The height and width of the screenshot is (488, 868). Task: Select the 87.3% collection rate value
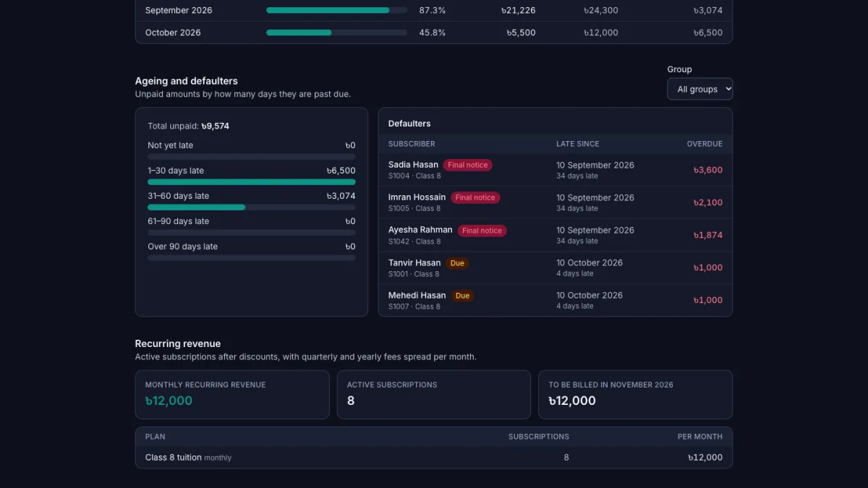click(433, 11)
